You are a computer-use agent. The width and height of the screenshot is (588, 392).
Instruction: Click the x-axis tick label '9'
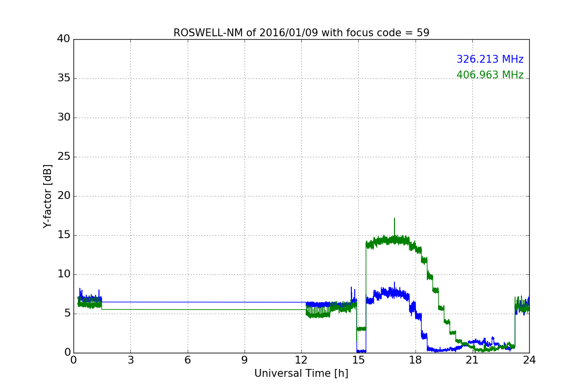[x=245, y=360]
